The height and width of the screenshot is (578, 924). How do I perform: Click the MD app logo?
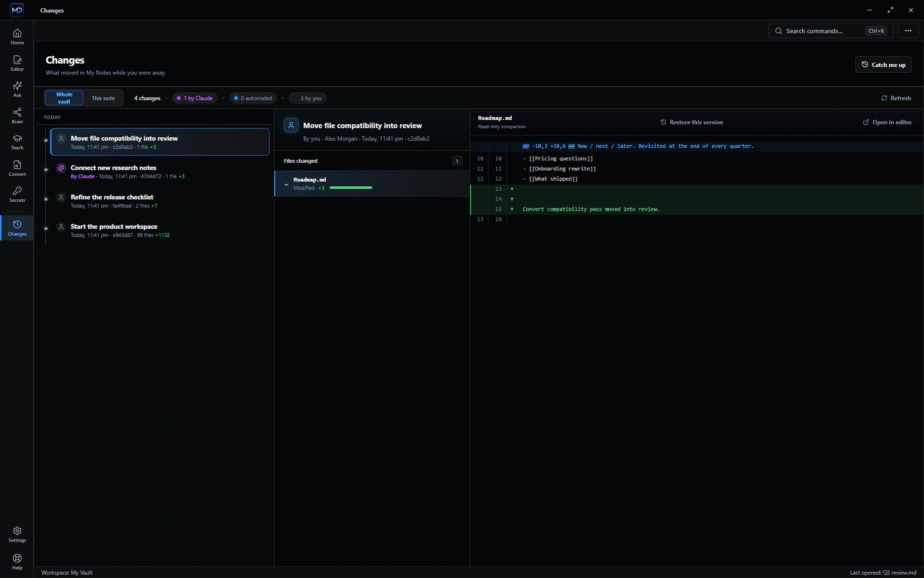[17, 10]
